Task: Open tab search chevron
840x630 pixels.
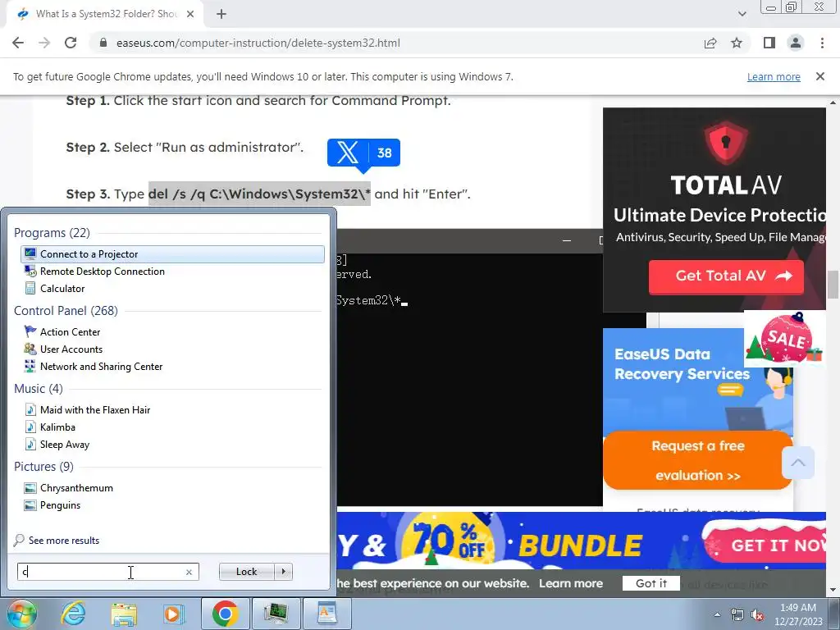Action: click(x=742, y=14)
